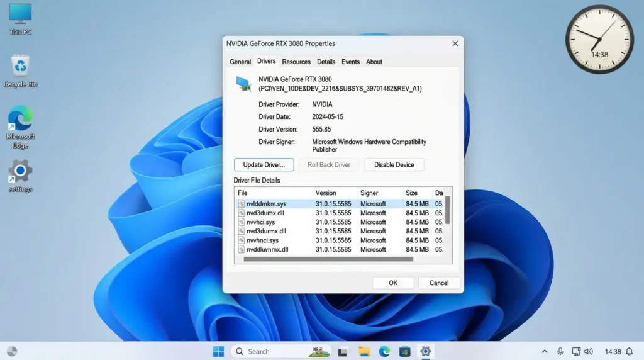Click driver date value 2024-05-15
Screen dimensions: 644x360
(x=327, y=116)
